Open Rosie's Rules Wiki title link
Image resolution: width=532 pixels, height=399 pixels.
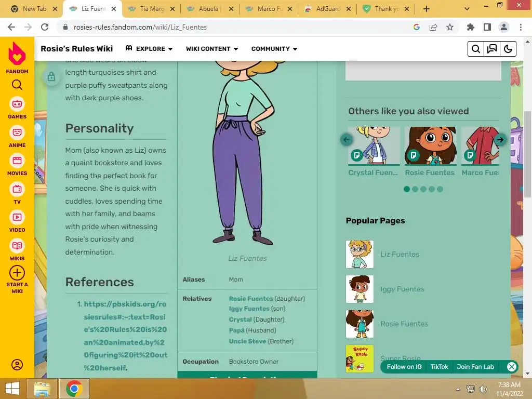tap(77, 49)
